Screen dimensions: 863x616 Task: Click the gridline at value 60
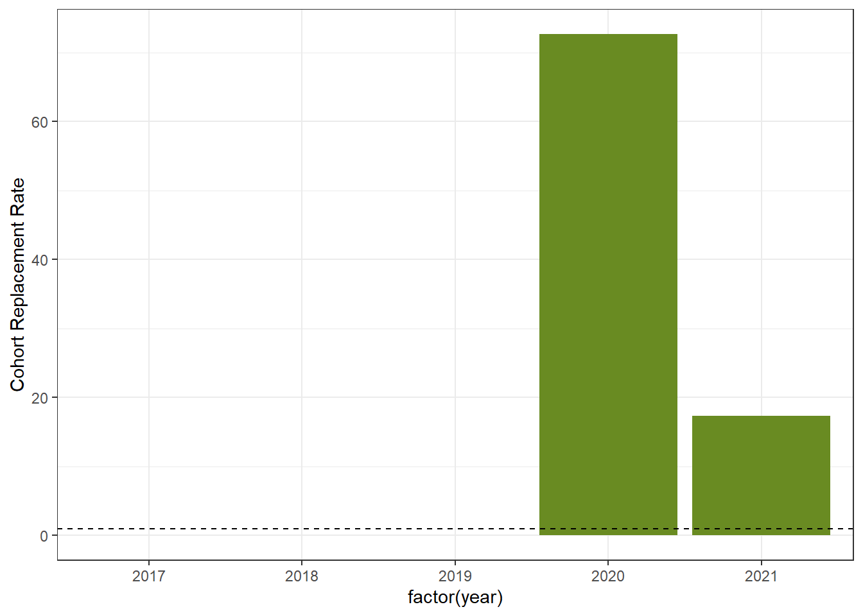(257, 119)
